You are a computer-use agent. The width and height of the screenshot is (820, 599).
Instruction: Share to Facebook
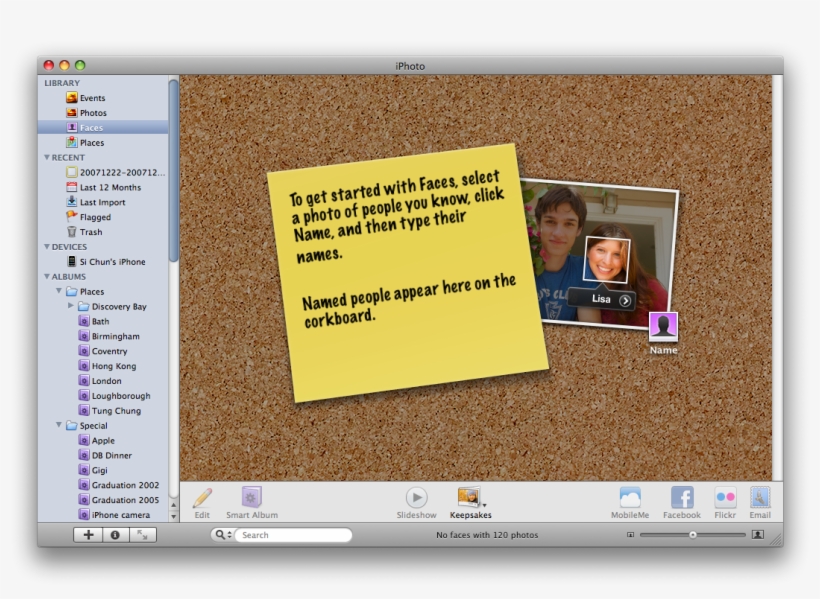[682, 503]
